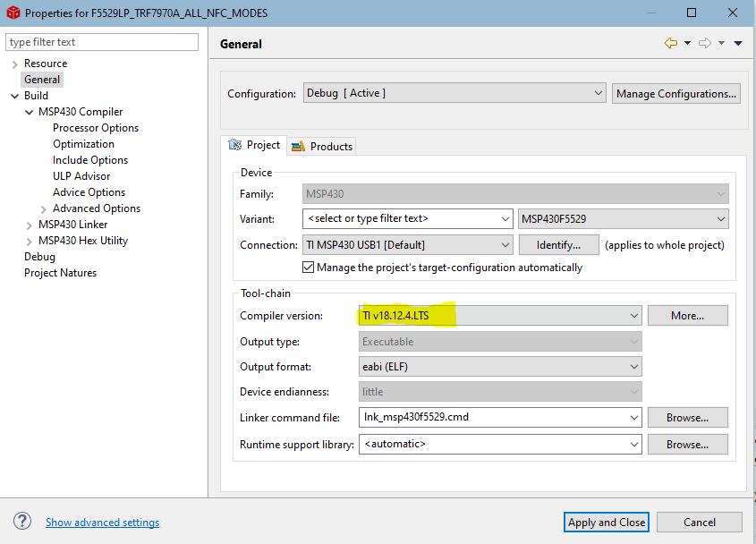This screenshot has width=756, height=544.
Task: Collapse the MSP430 Compiler tree node
Action: click(x=29, y=112)
